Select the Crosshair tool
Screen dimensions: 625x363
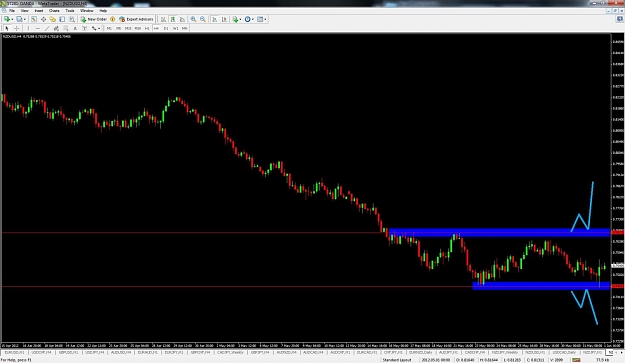[16, 28]
